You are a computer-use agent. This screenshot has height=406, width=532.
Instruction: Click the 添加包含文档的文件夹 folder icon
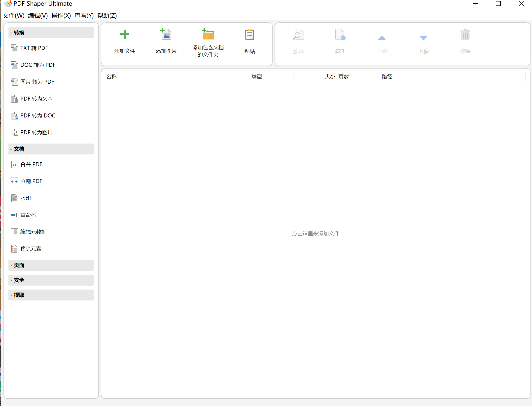click(x=208, y=34)
